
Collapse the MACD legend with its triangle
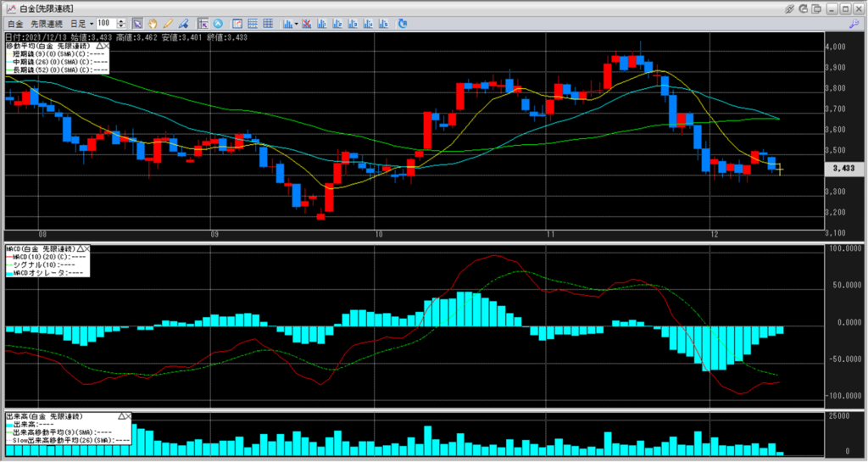(81, 249)
